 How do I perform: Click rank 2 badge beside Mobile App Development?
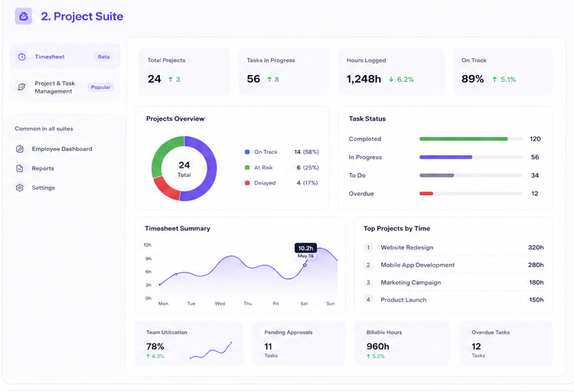[368, 265]
